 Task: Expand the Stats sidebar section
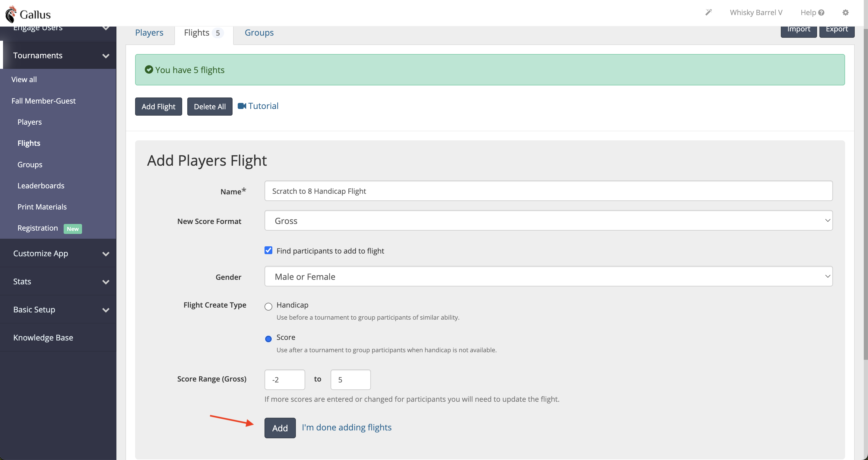pos(58,281)
